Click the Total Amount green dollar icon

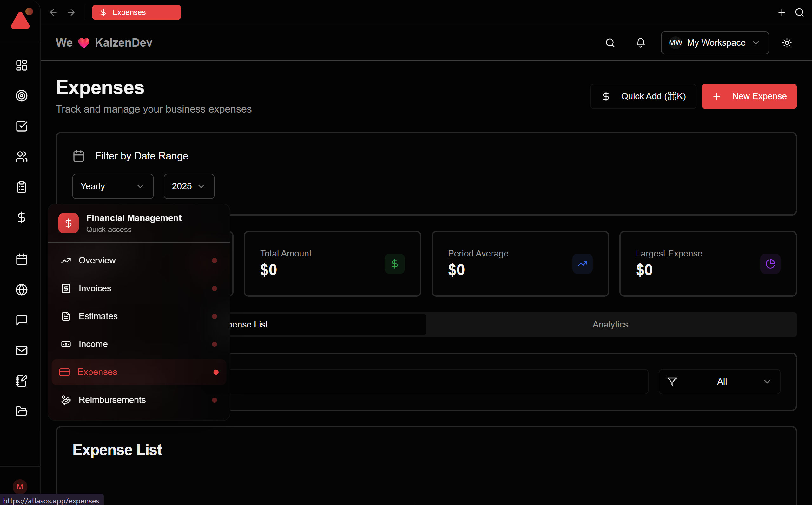pyautogui.click(x=394, y=263)
